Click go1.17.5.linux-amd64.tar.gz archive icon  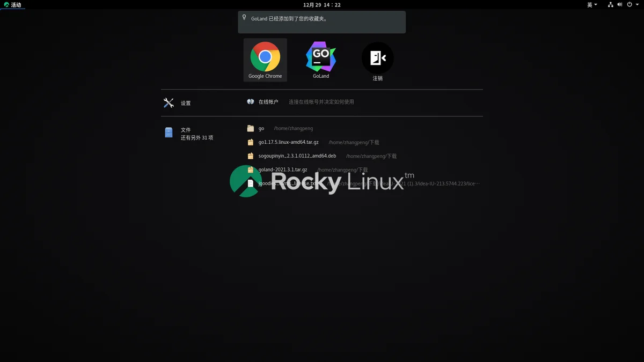pyautogui.click(x=250, y=143)
